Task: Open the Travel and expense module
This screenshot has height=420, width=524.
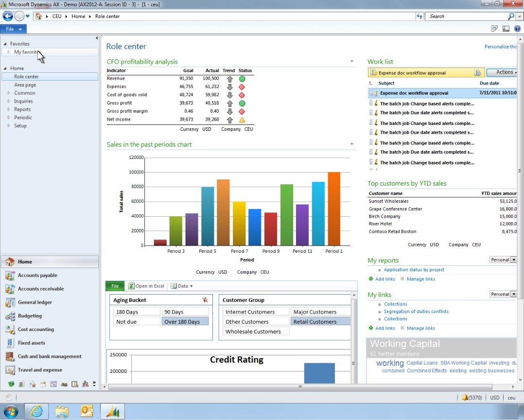Action: click(x=40, y=370)
